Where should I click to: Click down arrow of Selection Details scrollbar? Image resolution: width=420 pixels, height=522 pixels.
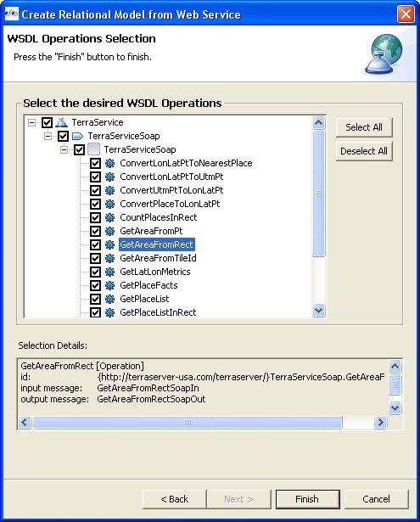[395, 407]
